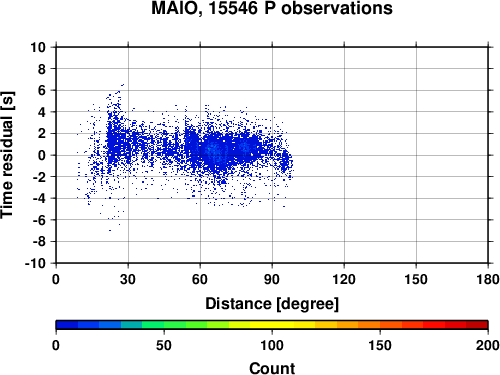This screenshot has height=375, width=500.
Task: Click the green section of the colorbar
Action: point(175,325)
